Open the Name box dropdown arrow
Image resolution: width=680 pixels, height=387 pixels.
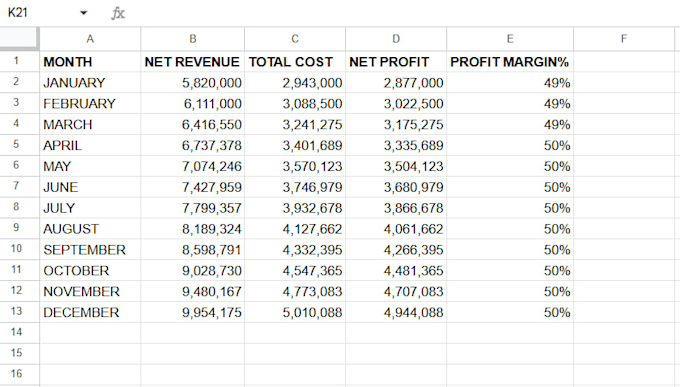[x=84, y=13]
